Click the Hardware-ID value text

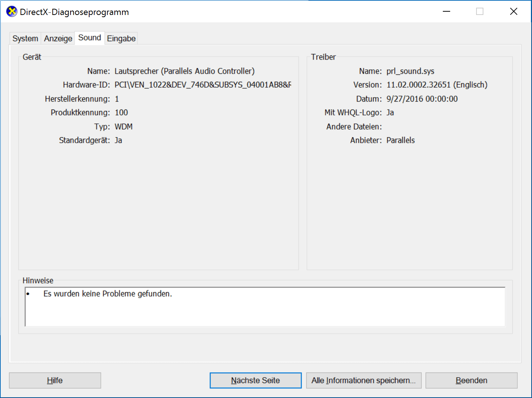[x=203, y=85]
